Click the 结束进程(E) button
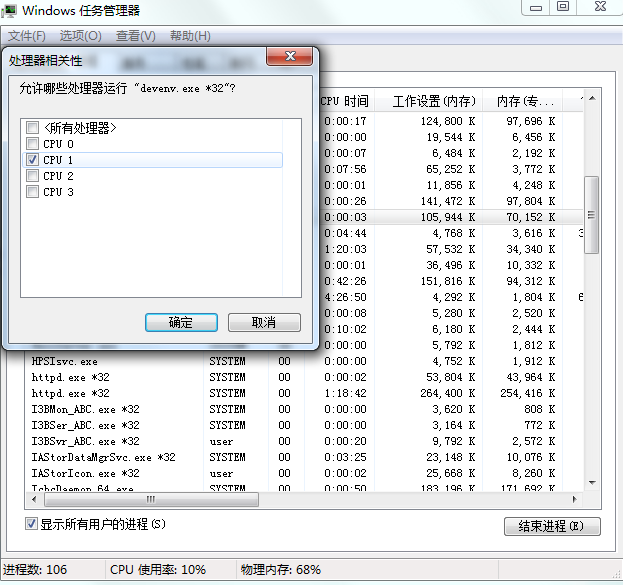The image size is (623, 585). pos(551,526)
